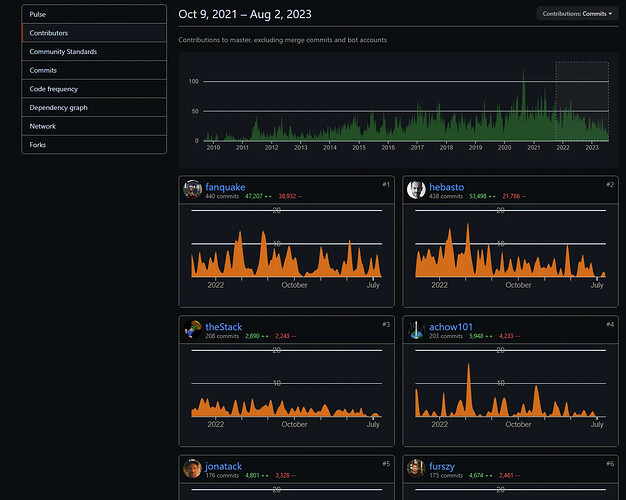Click hebasto's 21,786 deletions count
626x500 pixels.
[514, 196]
